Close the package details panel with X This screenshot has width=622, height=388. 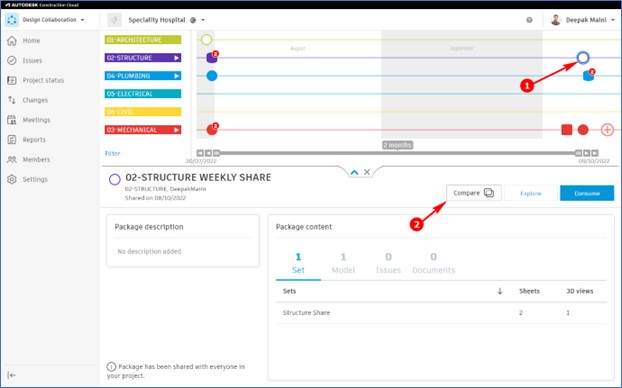[367, 172]
